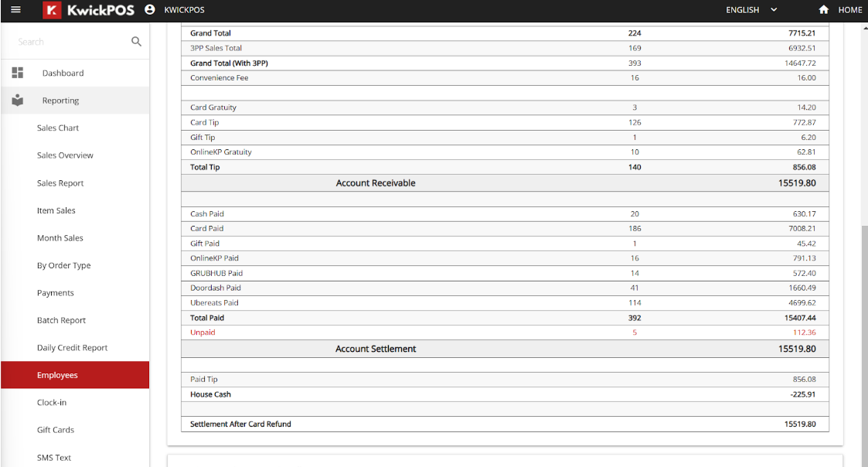Click the Reporting icon in sidebar

coord(18,101)
